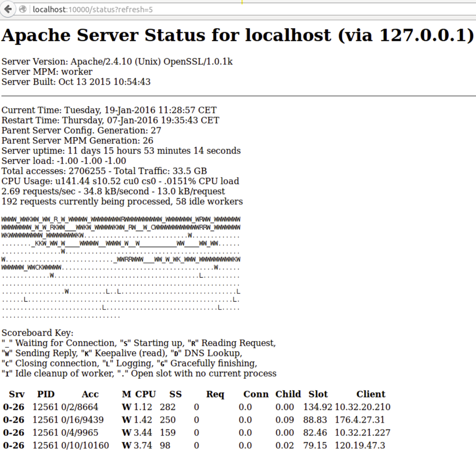Click the Server Version line

point(117,61)
